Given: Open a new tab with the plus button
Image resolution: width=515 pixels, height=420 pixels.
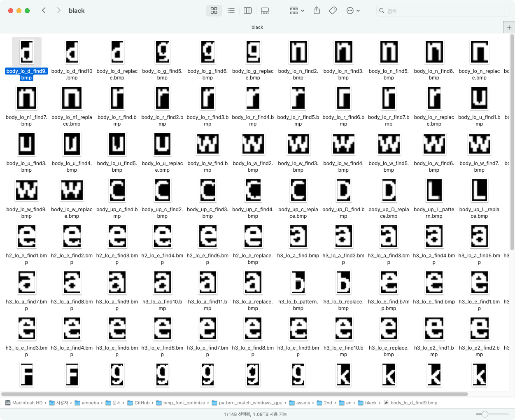Looking at the screenshot, I should [x=509, y=27].
